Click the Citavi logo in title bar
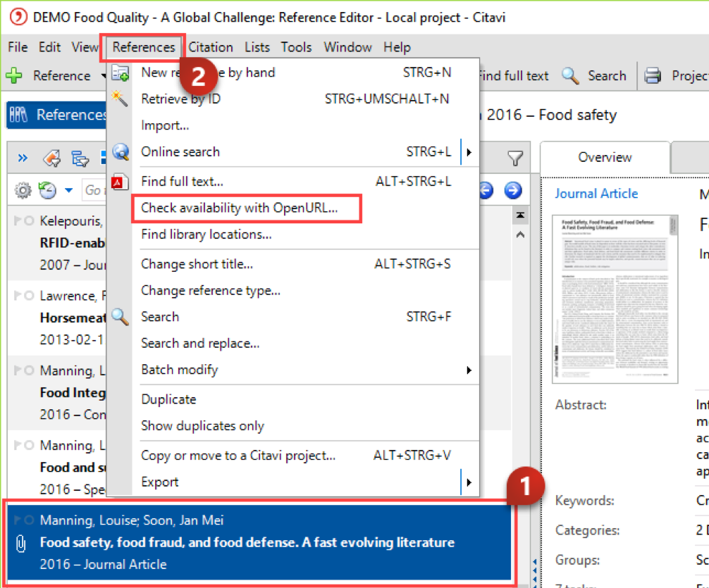Image resolution: width=709 pixels, height=588 pixels. point(18,17)
